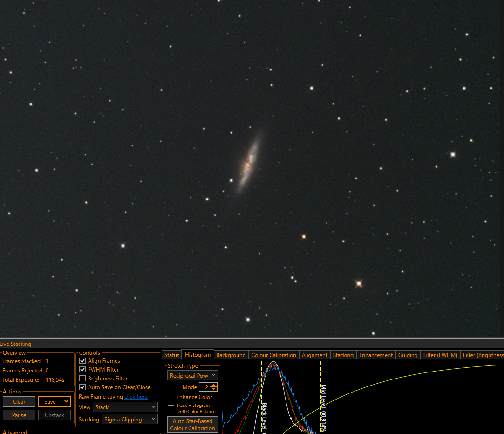Switch to the Guiding tab
The width and height of the screenshot is (504, 434).
408,355
